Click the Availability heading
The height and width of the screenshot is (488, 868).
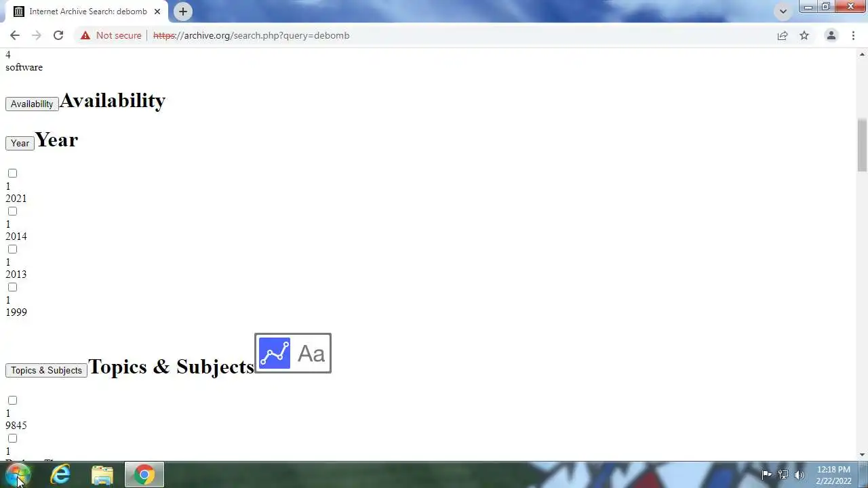(113, 100)
